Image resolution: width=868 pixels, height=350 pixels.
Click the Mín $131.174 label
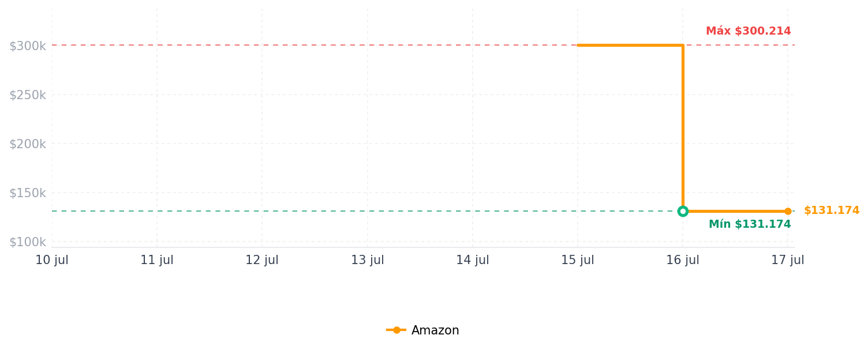(x=750, y=224)
